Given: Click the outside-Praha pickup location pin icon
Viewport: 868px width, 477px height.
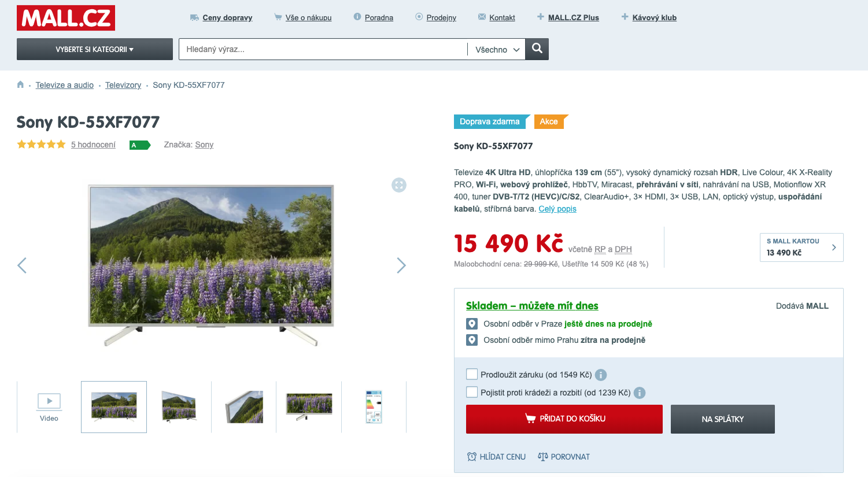Looking at the screenshot, I should coord(472,340).
